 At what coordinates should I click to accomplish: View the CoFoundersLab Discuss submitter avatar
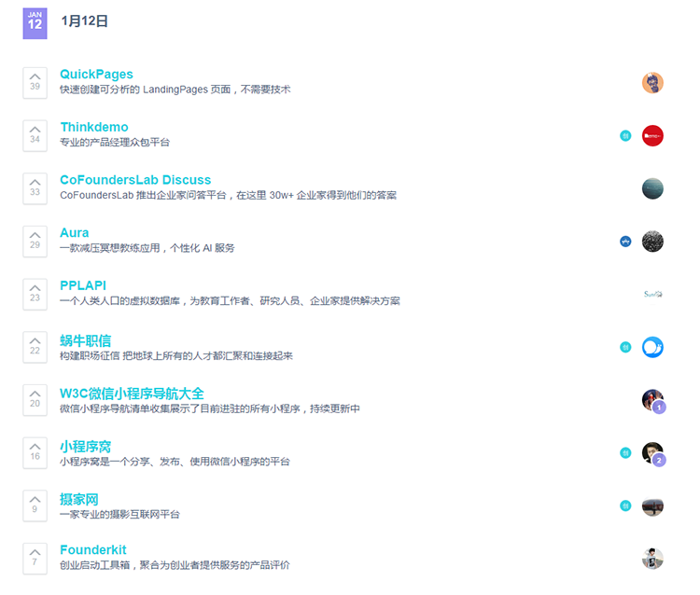point(652,188)
